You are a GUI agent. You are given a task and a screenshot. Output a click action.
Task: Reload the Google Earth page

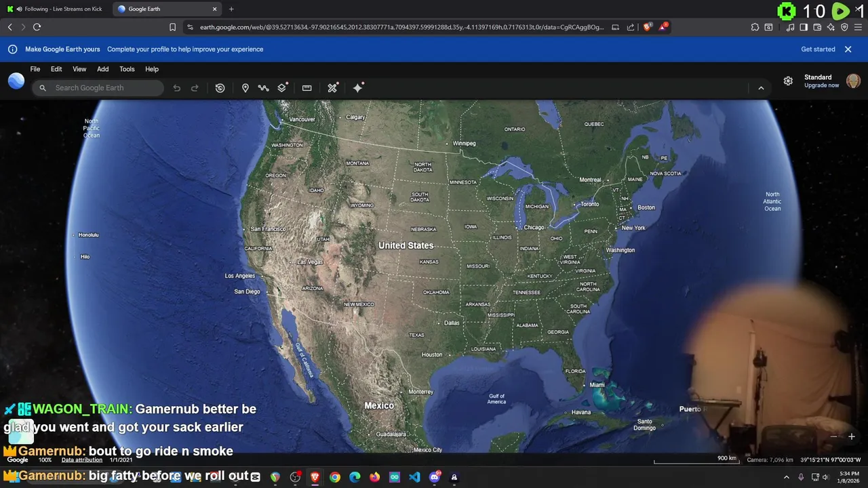pyautogui.click(x=37, y=27)
